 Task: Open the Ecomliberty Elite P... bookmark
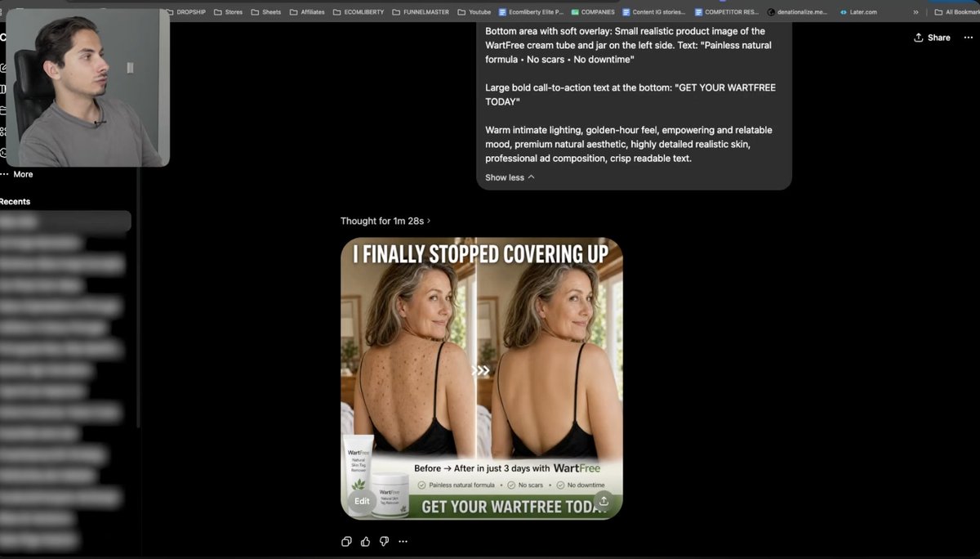531,12
